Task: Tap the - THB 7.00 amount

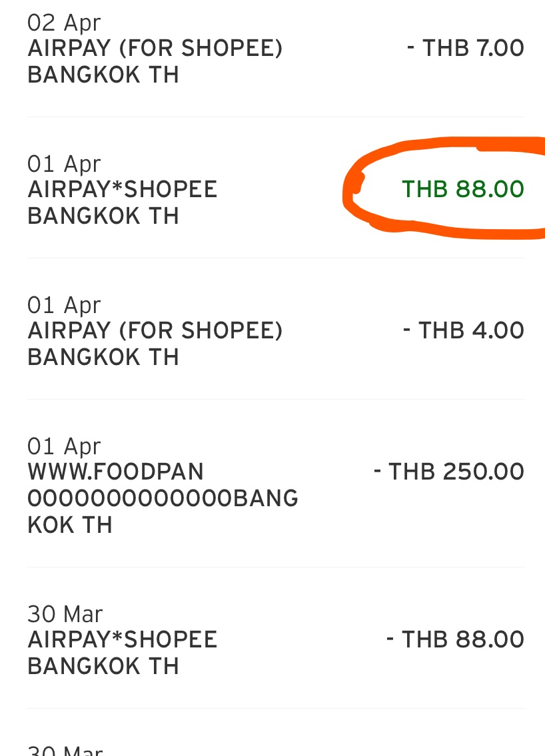Action: click(466, 49)
